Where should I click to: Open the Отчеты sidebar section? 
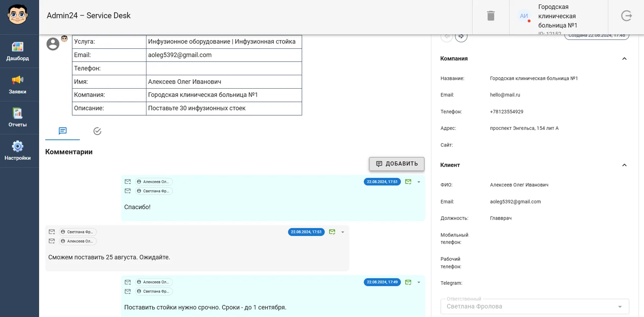(x=18, y=117)
